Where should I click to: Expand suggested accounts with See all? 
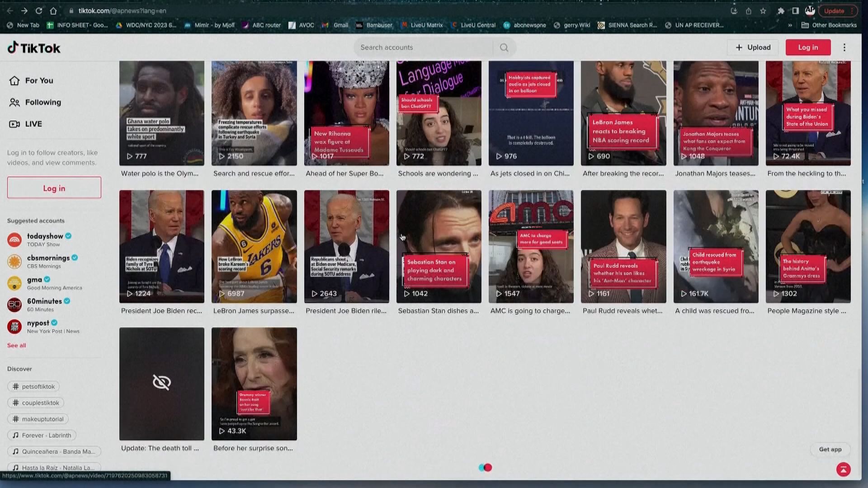point(16,345)
